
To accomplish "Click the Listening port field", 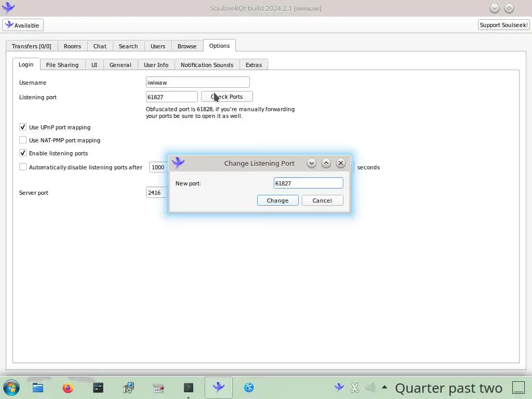I will point(171,97).
